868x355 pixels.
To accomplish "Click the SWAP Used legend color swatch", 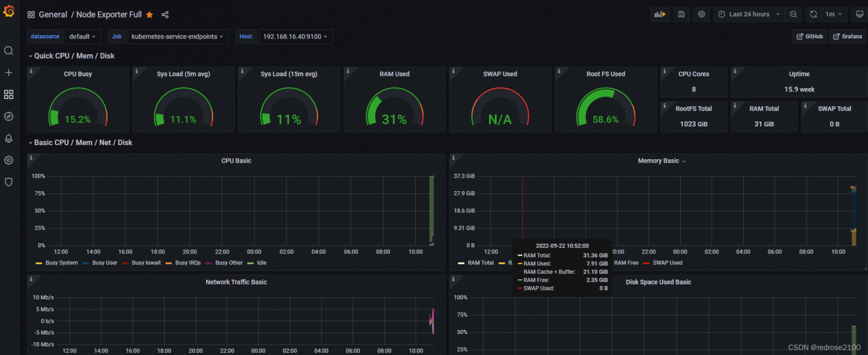I will (646, 263).
